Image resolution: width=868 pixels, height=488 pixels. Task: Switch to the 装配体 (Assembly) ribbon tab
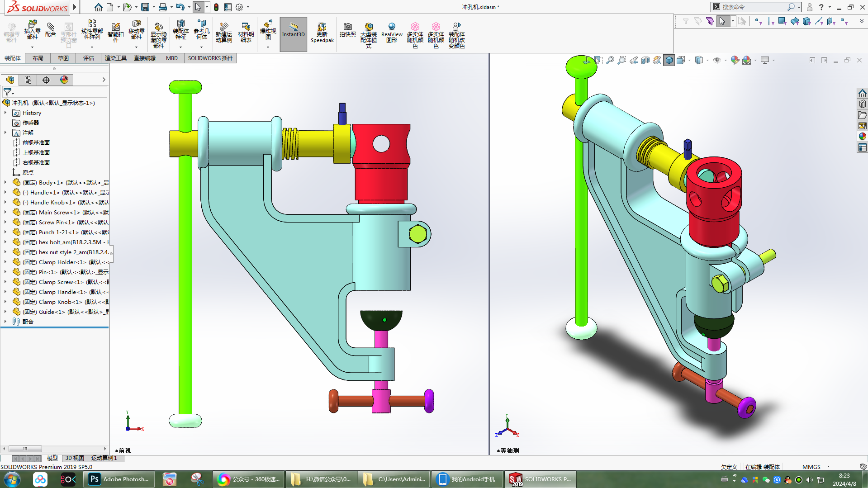coord(13,58)
